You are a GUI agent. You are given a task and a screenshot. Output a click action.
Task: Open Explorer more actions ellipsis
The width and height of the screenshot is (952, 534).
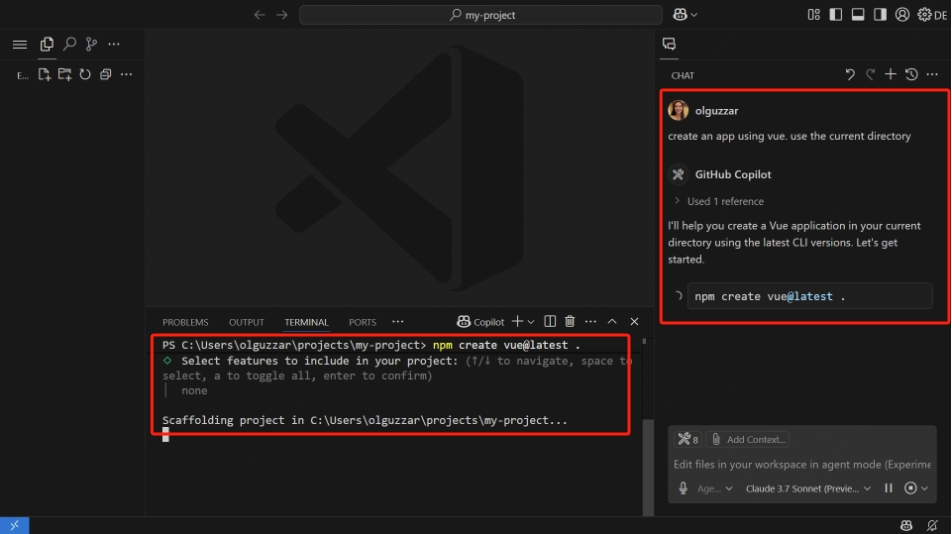point(126,75)
